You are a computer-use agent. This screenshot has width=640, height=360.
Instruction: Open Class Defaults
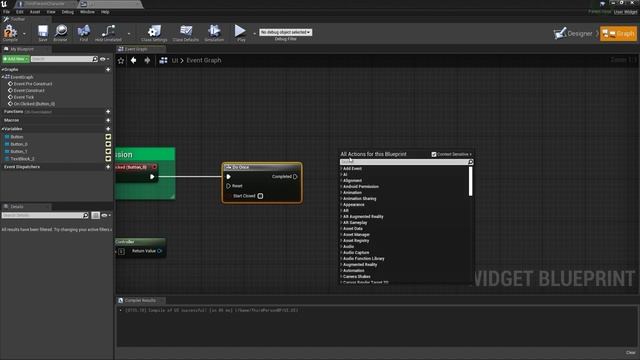[x=186, y=32]
